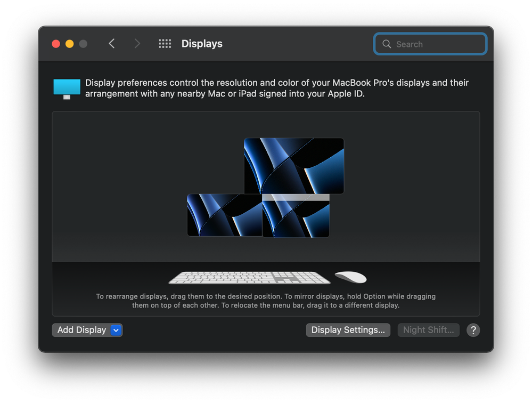Minimize the window with the yellow button
Viewport: 532px width, 403px height.
(70, 44)
